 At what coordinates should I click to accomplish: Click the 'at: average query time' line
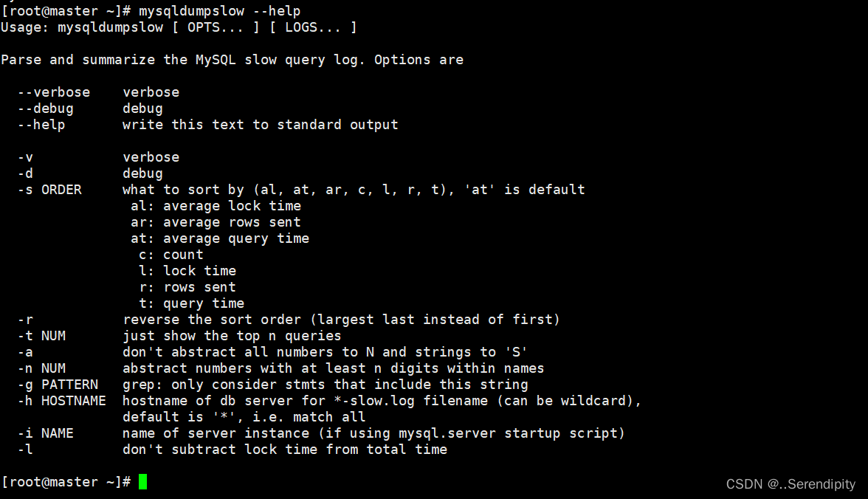pos(220,238)
